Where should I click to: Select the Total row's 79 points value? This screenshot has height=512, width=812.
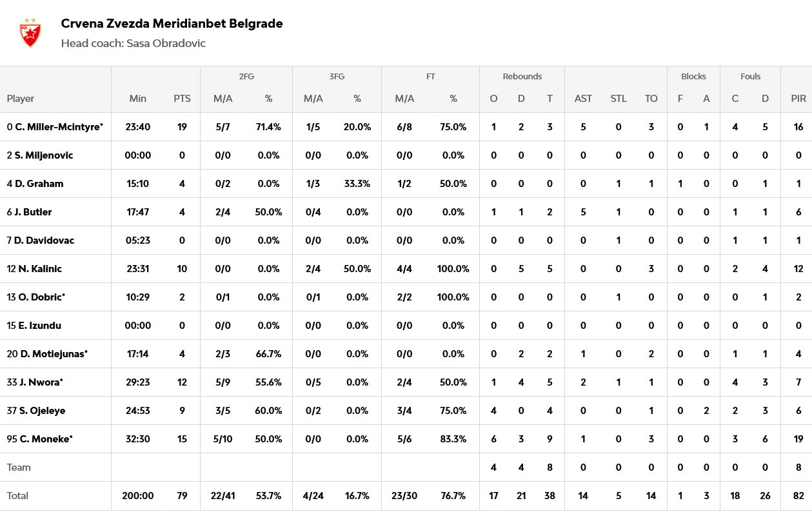pyautogui.click(x=182, y=496)
